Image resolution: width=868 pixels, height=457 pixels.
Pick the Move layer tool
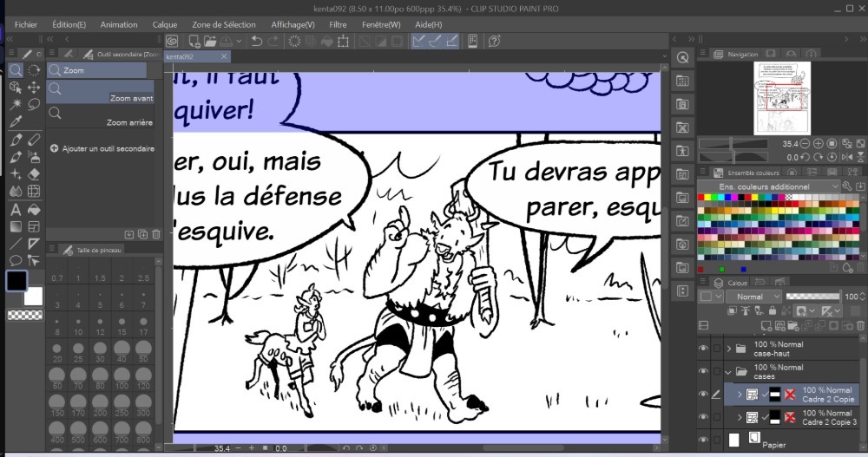pyautogui.click(x=35, y=87)
